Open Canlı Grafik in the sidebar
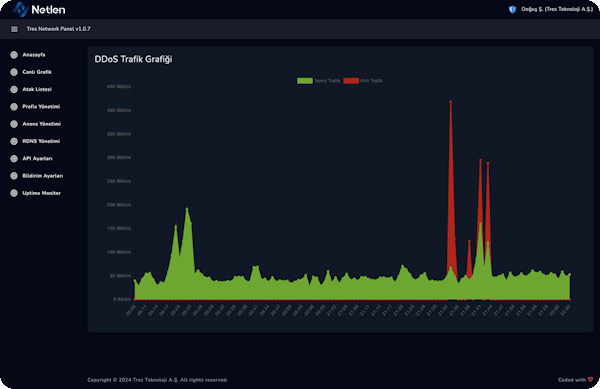600x389 pixels. click(37, 72)
